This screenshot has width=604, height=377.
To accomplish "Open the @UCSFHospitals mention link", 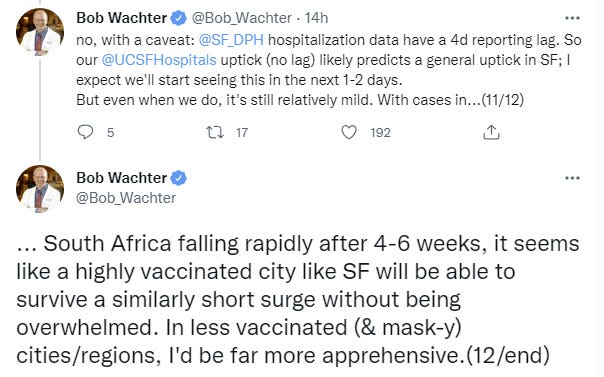I will click(x=159, y=60).
